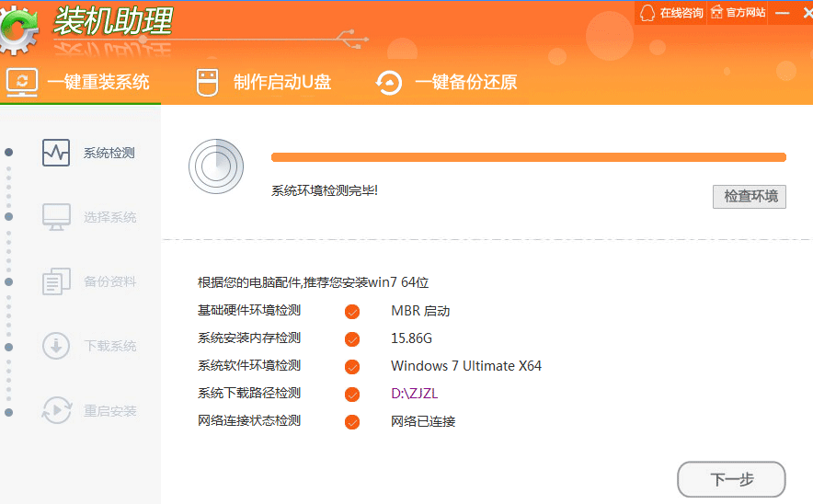Click the 系统安装内存检测 orange checkmark
Viewport: 813px width, 504px height.
coord(352,339)
